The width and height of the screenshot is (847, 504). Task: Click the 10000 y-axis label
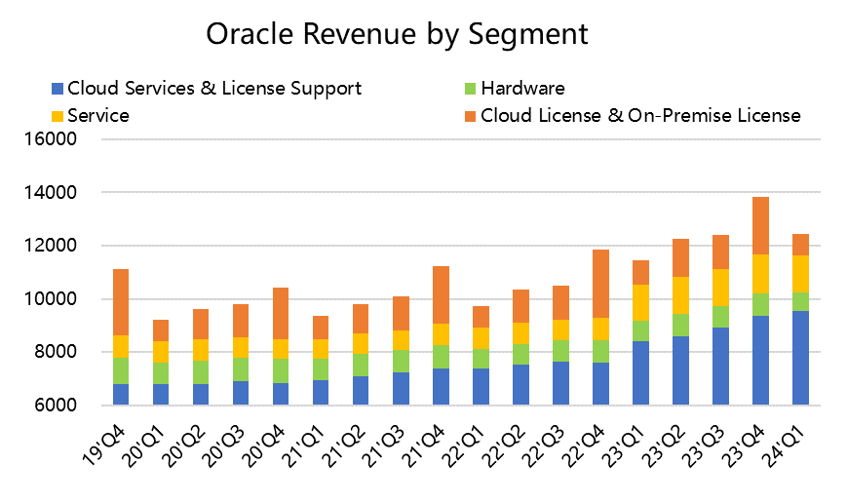pyautogui.click(x=51, y=298)
